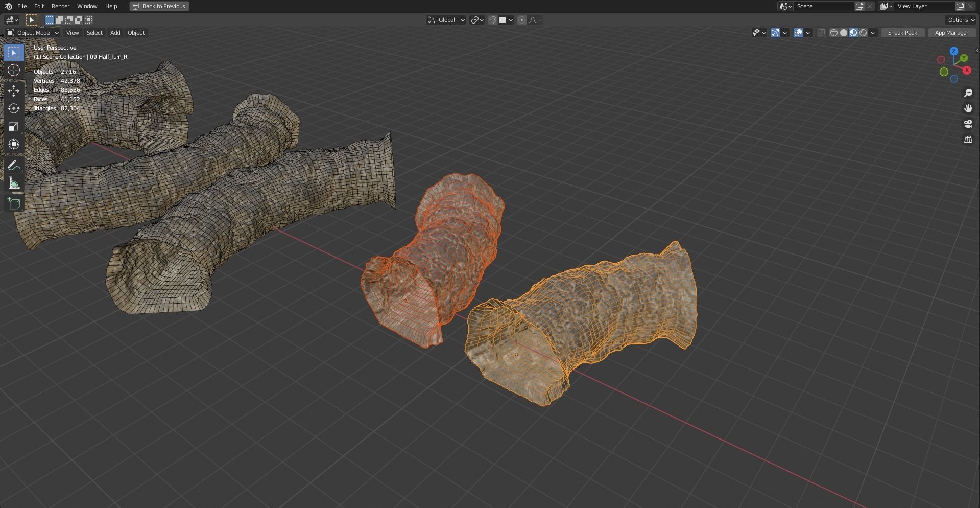Open the proportional falloff dropdown

point(535,20)
